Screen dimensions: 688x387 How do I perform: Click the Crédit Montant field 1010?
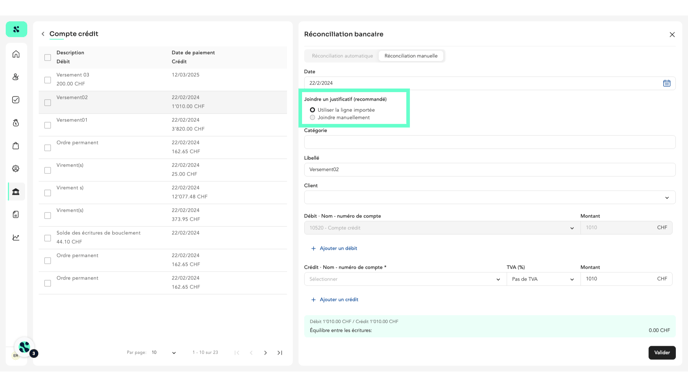coord(626,279)
